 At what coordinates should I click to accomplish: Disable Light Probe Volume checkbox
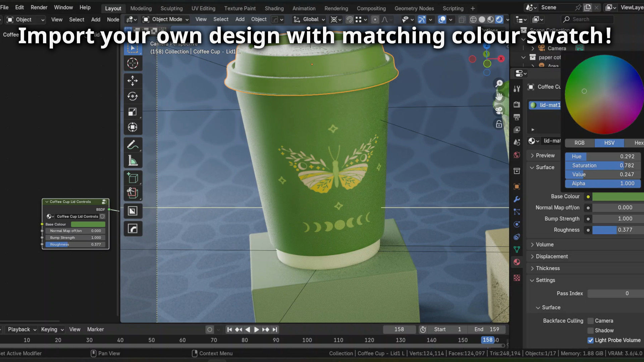click(x=591, y=340)
